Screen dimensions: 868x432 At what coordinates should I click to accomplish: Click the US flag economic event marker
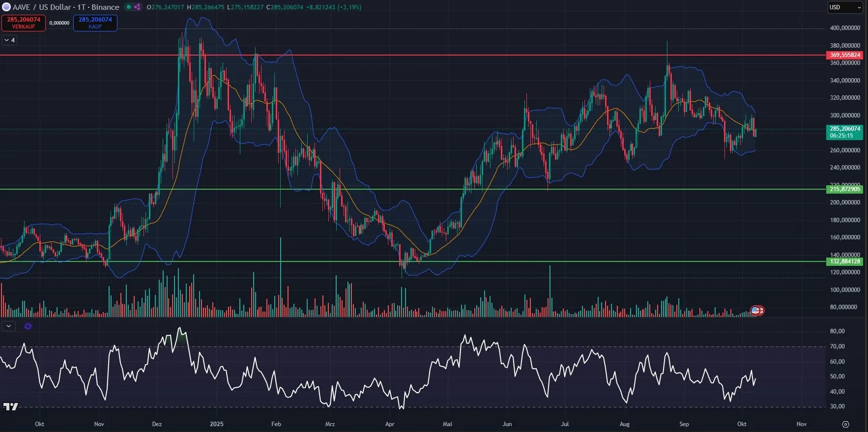coord(756,311)
